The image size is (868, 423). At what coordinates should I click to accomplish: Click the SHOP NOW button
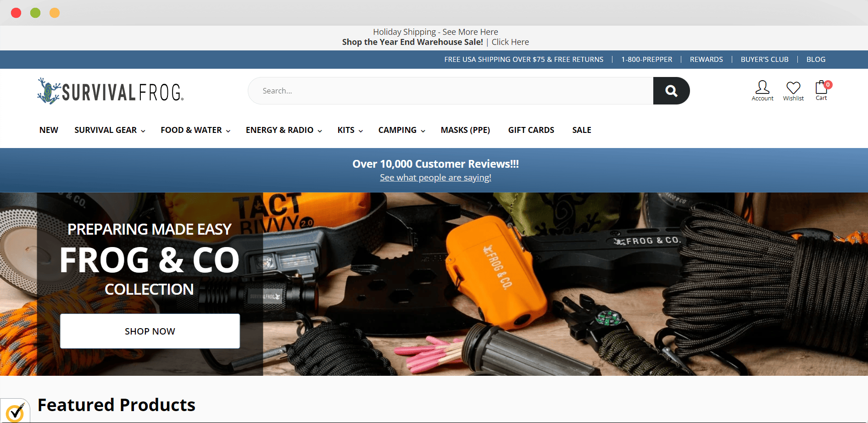[x=150, y=331]
